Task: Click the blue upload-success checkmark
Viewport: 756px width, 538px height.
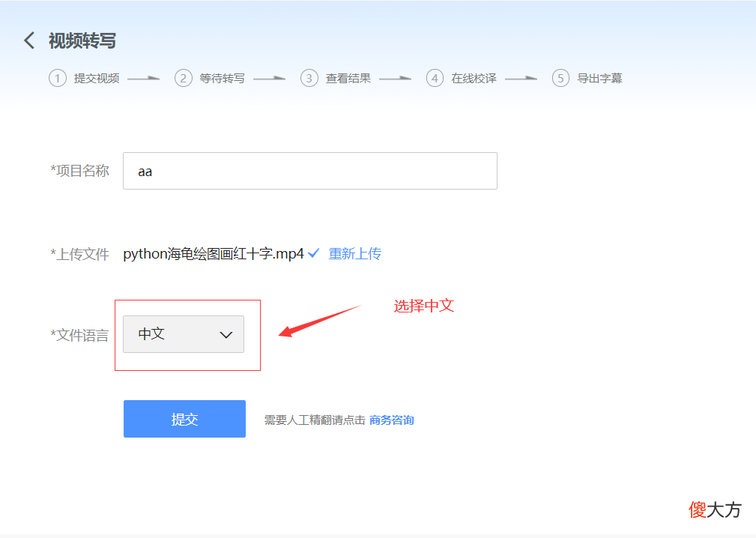Action: point(313,253)
